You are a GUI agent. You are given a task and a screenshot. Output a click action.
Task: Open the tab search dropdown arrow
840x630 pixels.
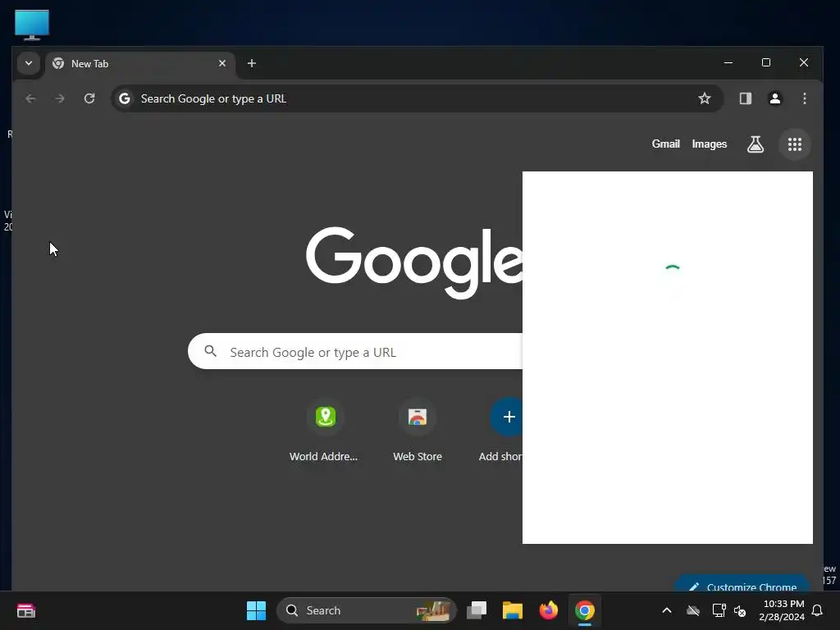point(29,63)
